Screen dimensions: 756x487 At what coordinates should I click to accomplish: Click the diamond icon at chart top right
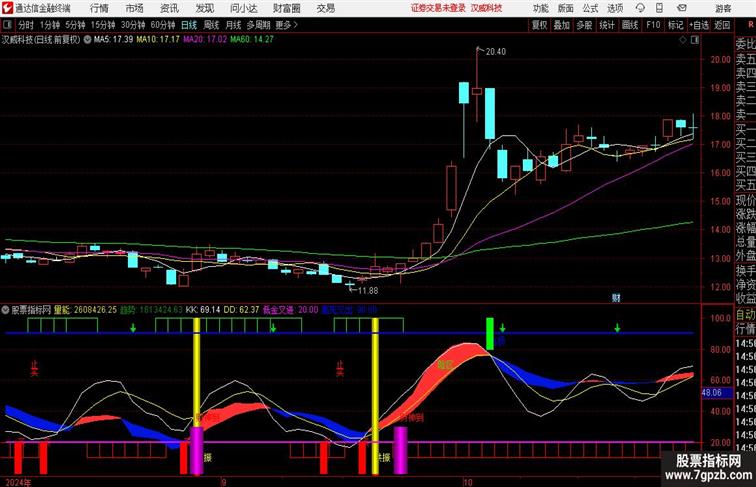point(683,40)
